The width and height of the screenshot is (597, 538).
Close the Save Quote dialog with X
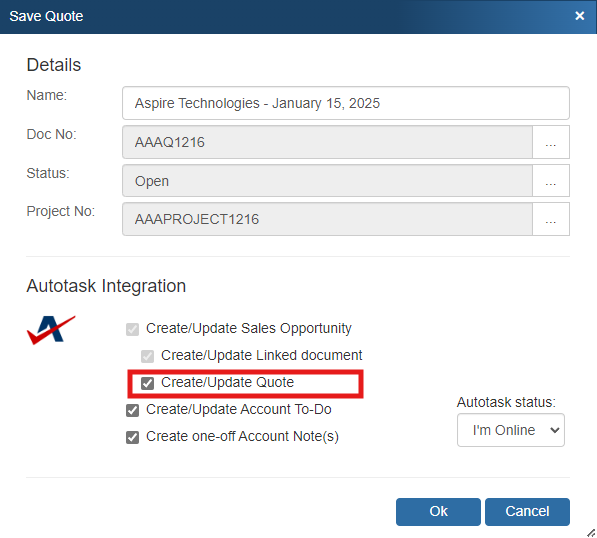coord(579,16)
